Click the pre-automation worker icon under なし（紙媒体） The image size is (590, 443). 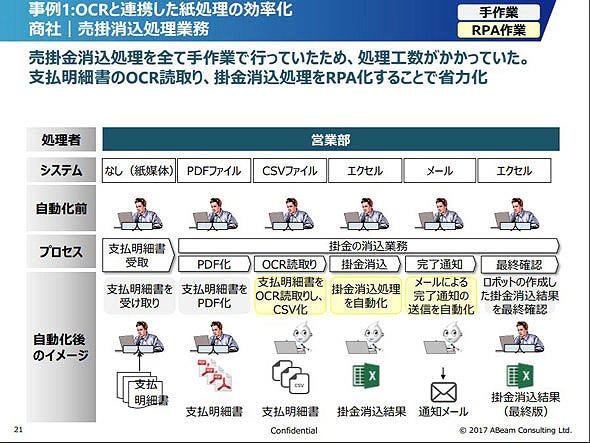point(138,214)
